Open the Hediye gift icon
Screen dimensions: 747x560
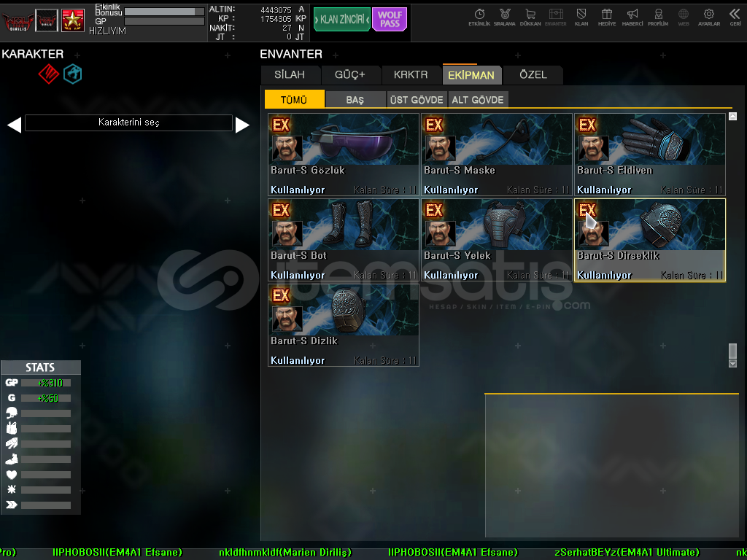[x=606, y=17]
